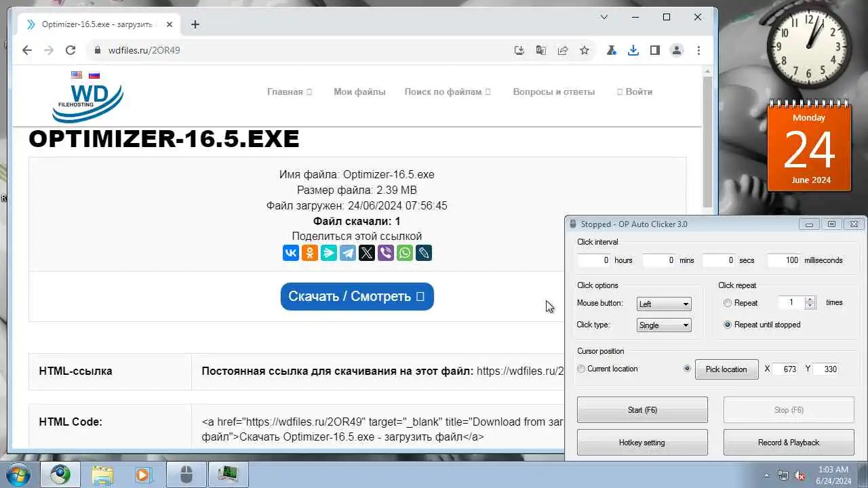Open Chrome three-dot menu
The width and height of the screenshot is (868, 488).
[x=698, y=50]
